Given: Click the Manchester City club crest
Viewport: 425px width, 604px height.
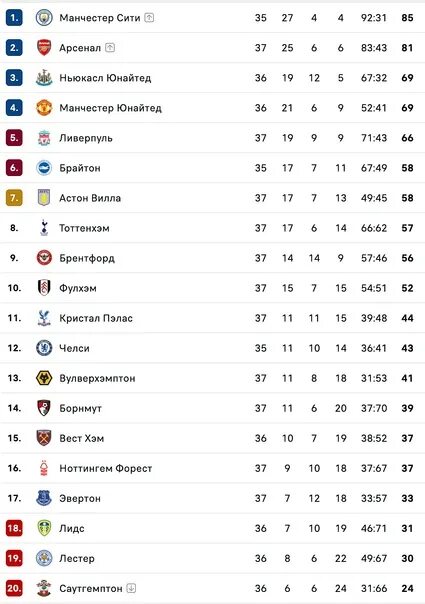Looking at the screenshot, I should [x=44, y=18].
